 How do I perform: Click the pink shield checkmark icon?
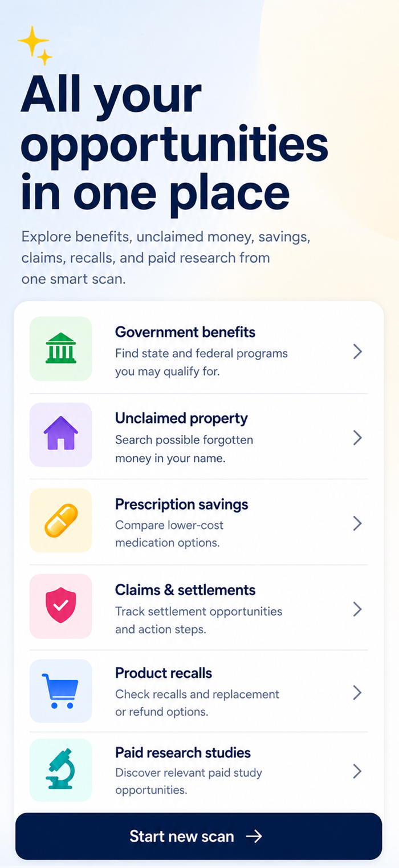(x=60, y=605)
